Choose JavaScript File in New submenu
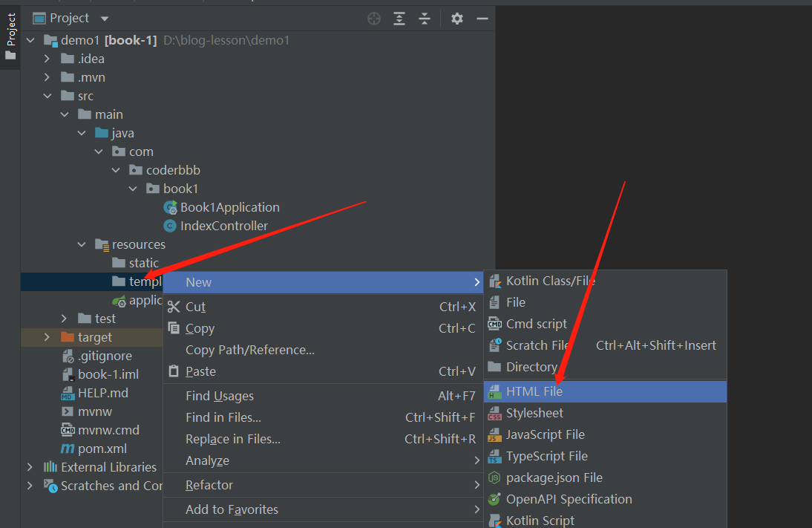The width and height of the screenshot is (812, 528). click(x=545, y=434)
